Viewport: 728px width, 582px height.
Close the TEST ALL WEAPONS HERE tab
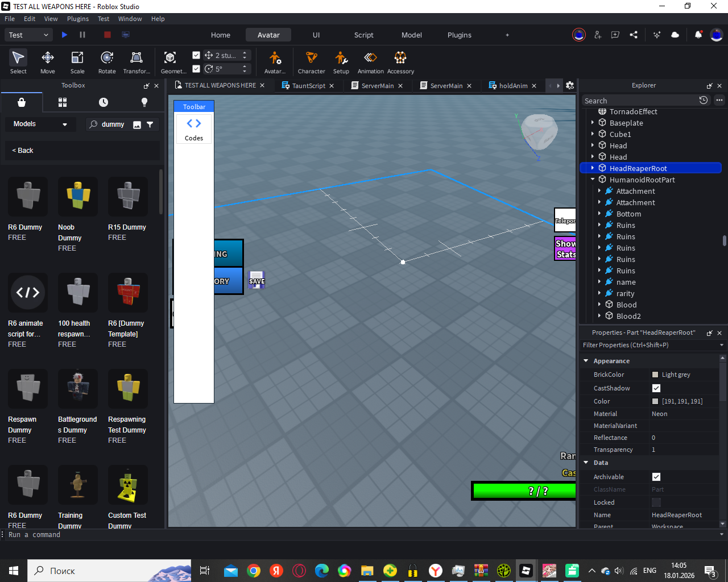(x=262, y=85)
